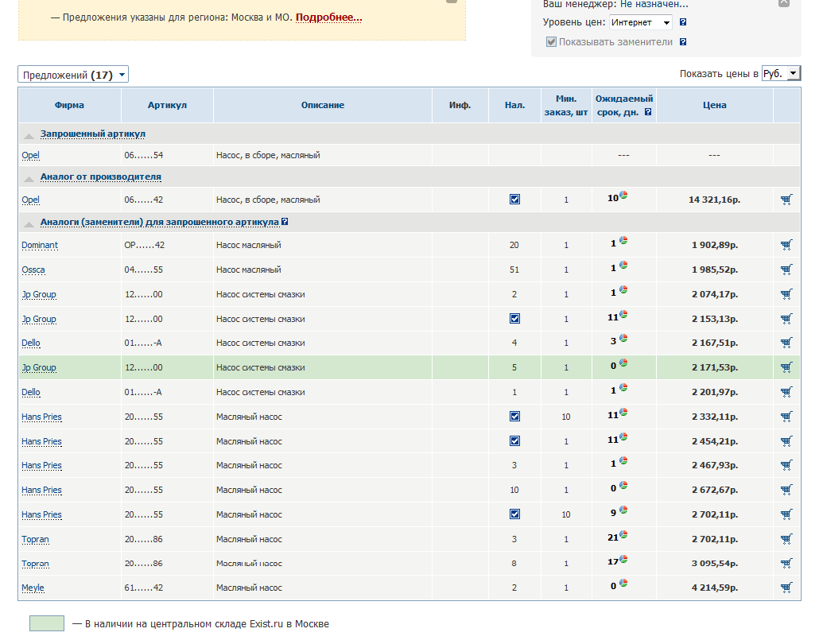Open delivery chart icon for Topran 21 days
This screenshot has height=644, width=819.
(x=623, y=535)
